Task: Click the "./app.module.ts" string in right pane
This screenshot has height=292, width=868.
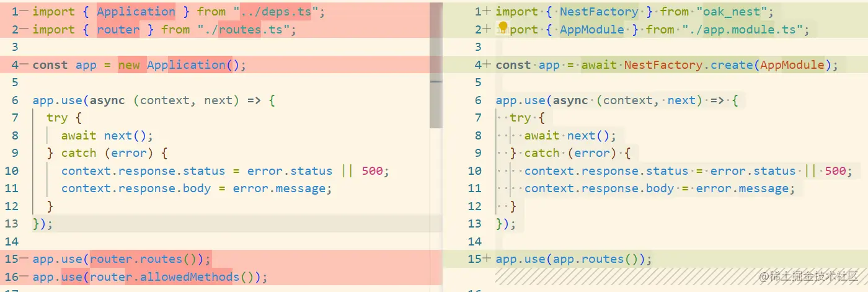Action: pyautogui.click(x=743, y=29)
